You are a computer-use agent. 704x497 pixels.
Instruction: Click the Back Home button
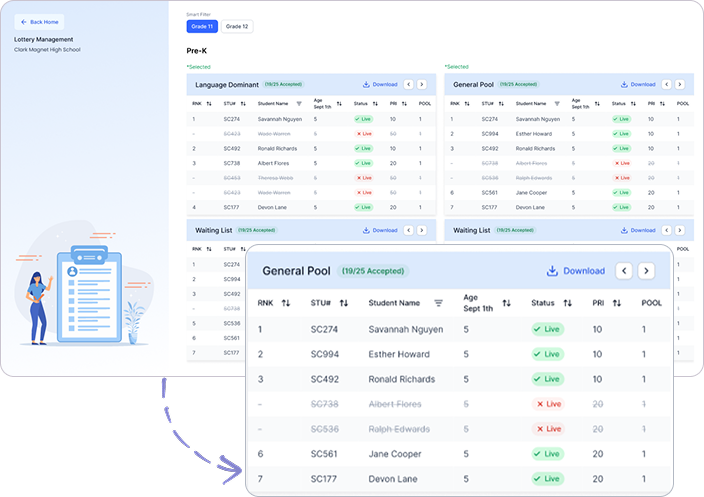click(40, 21)
